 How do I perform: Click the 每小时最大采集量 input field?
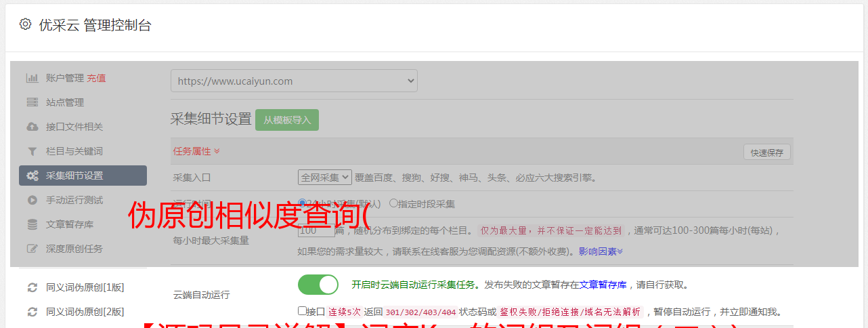click(316, 230)
